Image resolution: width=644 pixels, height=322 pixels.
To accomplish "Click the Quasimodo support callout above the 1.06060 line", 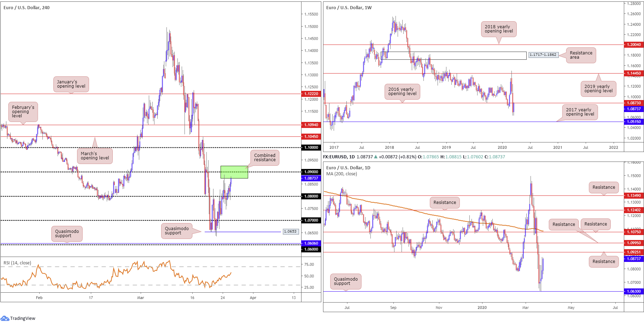I will [x=67, y=234].
